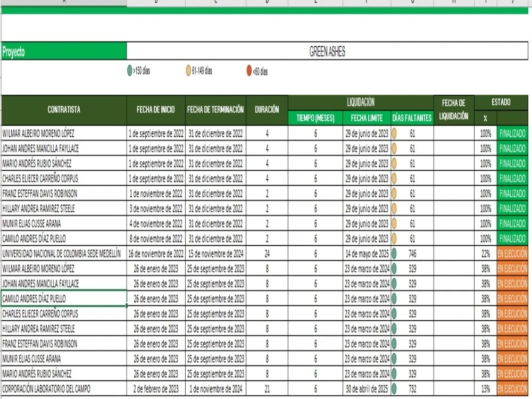Select the 3 de noviembre de 2022 cell

pyautogui.click(x=156, y=209)
